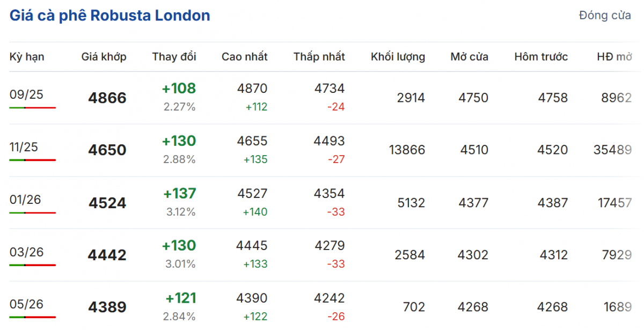Viewport: 644px width, 330px height.
Task: Sort by Kỳ hạn column header
Action: pos(27,56)
